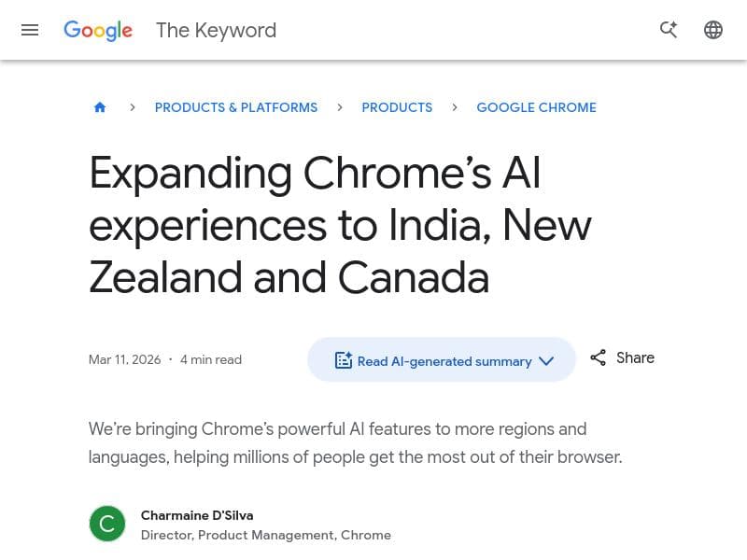Open the PRODUCTS breadcrumb link
Image resolution: width=747 pixels, height=560 pixels.
397,107
